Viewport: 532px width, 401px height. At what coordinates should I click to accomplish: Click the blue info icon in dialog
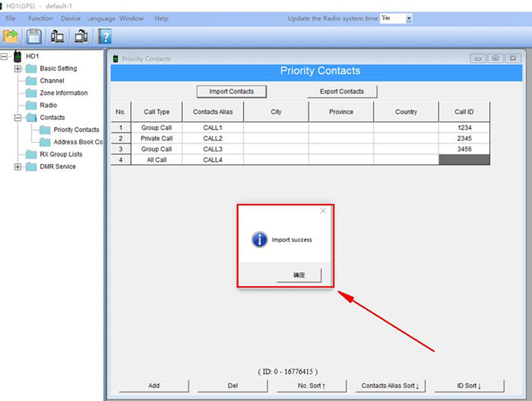260,239
